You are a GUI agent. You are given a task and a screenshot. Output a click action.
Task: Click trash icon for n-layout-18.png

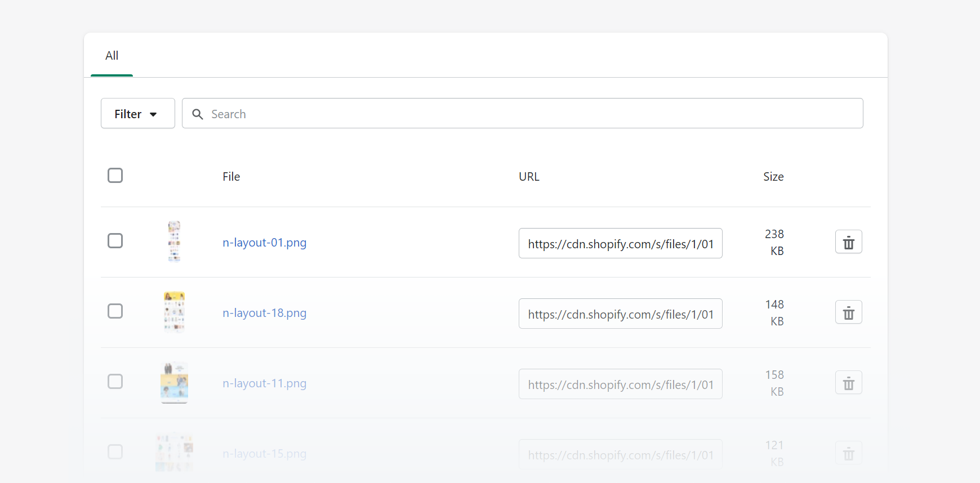point(848,312)
